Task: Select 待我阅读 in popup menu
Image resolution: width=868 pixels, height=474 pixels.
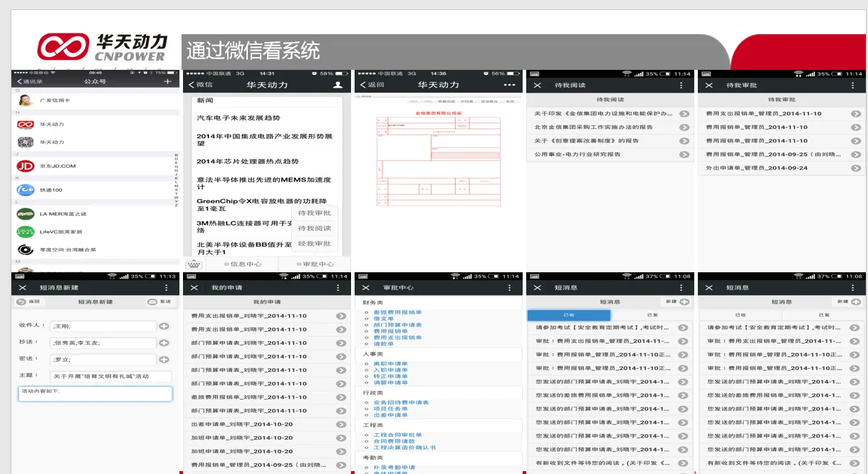Action: tap(314, 228)
